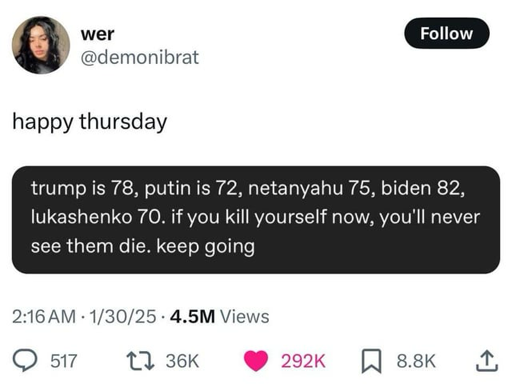The width and height of the screenshot is (512, 387).
Task: Open the share upload icon
Action: pos(487,361)
